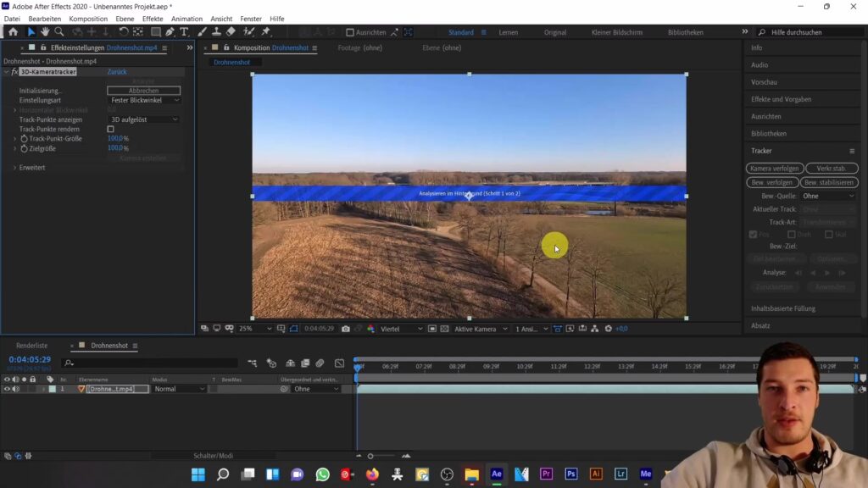
Task: Switch to the Renderliste tab
Action: pyautogui.click(x=32, y=346)
